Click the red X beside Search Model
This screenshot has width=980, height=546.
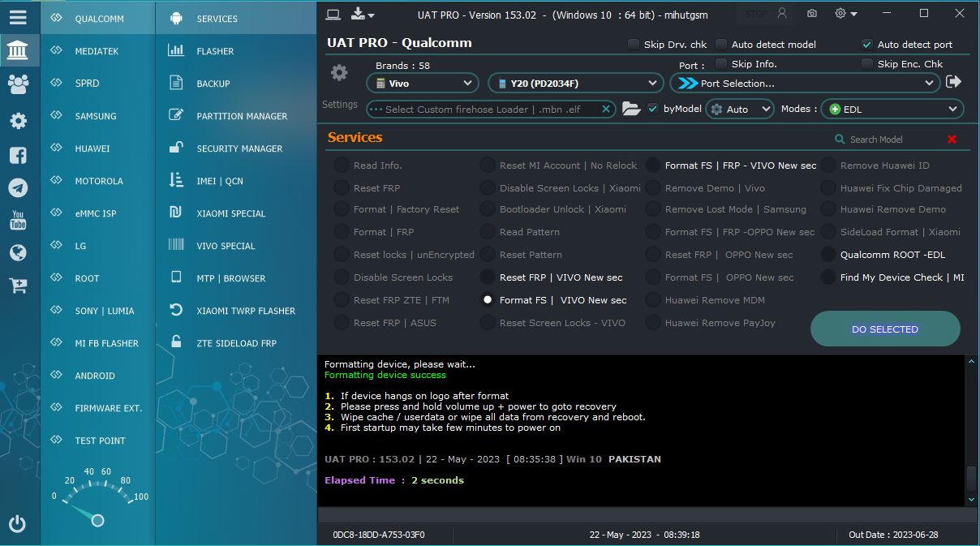pyautogui.click(x=952, y=140)
